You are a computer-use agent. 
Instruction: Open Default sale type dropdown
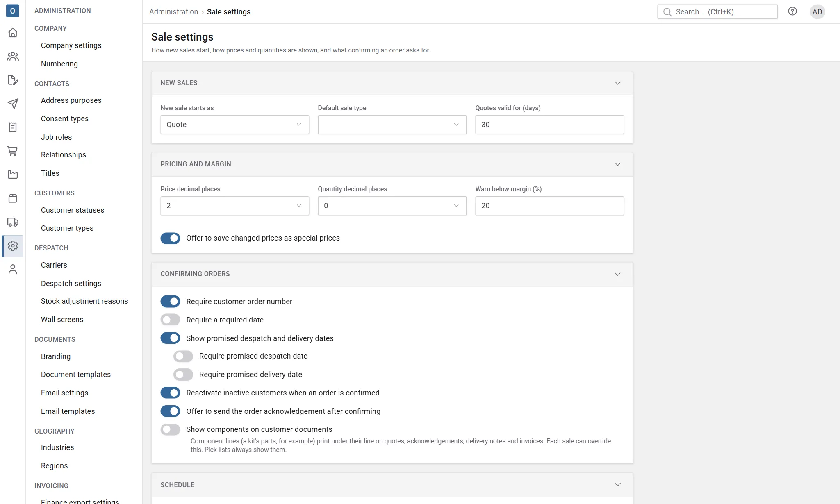point(392,125)
